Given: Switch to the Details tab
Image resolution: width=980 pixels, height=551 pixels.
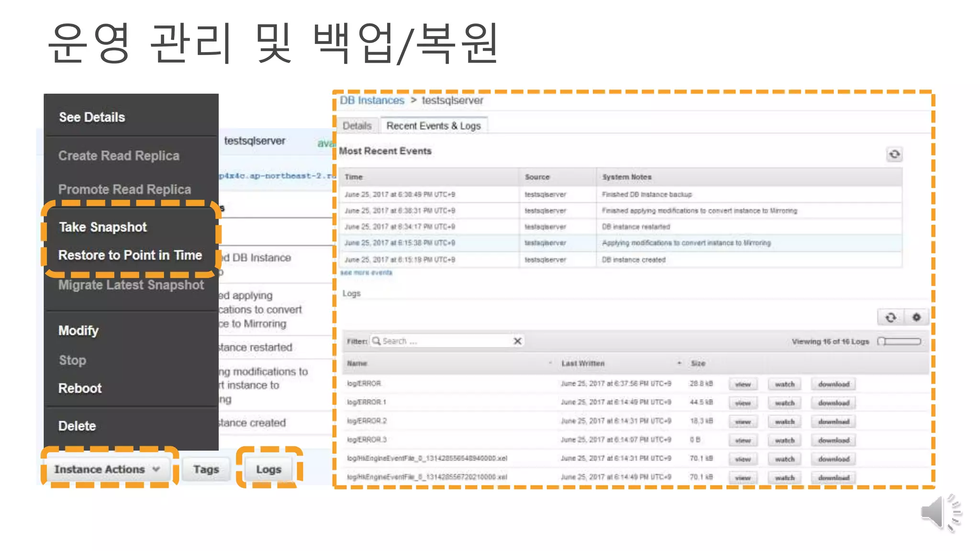Looking at the screenshot, I should (x=357, y=126).
